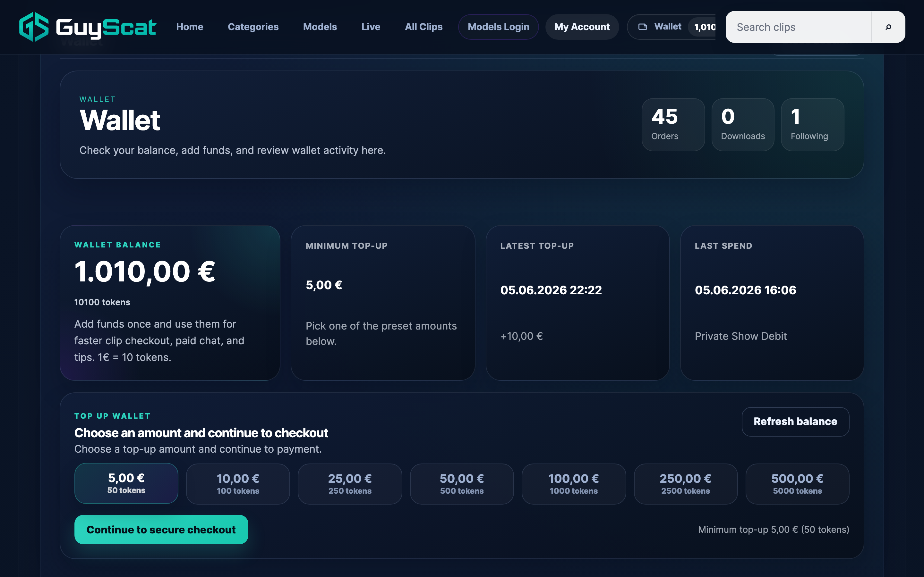Image resolution: width=924 pixels, height=577 pixels.
Task: Select the 10,00 € top-up option
Action: (x=238, y=484)
